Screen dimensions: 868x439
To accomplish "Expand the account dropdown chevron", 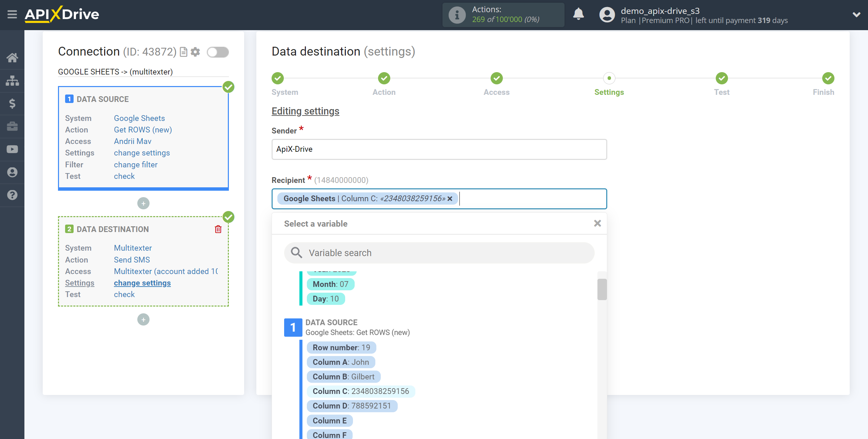I will [x=856, y=15].
